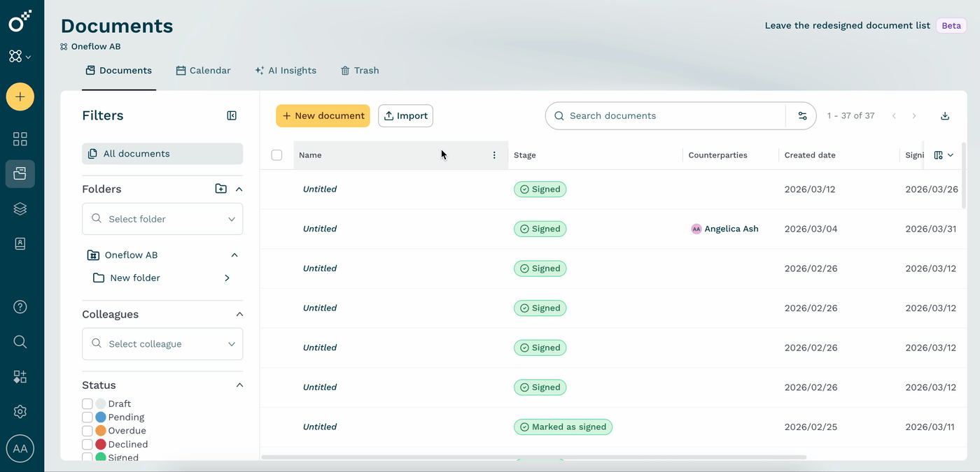Image resolution: width=980 pixels, height=472 pixels.
Task: Open Untitled document created 2026/03/12
Action: pos(320,189)
